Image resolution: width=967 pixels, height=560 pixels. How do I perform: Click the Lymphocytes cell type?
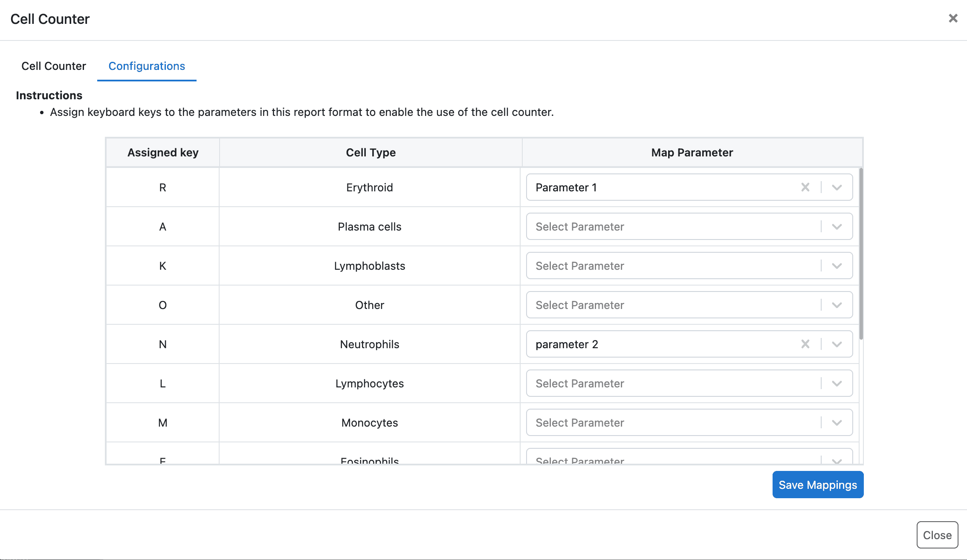click(369, 384)
